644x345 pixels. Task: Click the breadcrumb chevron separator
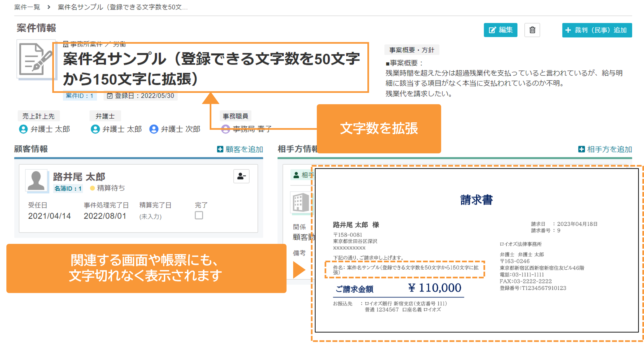(49, 7)
